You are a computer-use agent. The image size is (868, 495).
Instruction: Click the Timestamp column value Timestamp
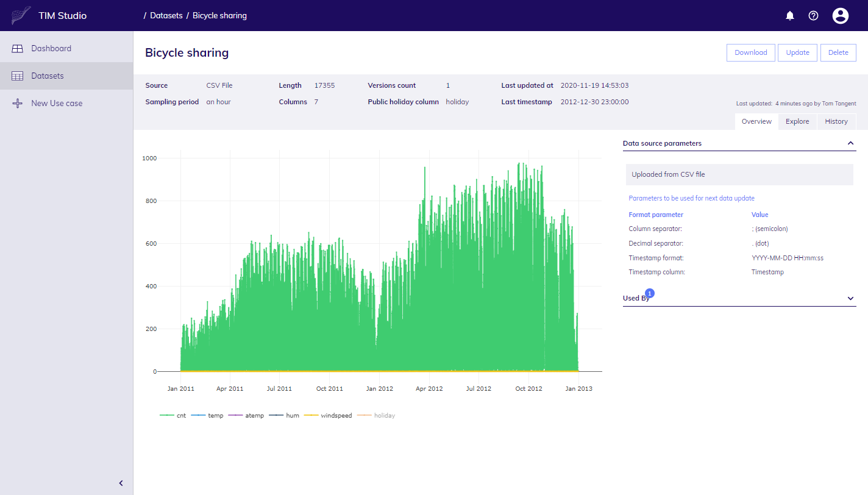coord(767,272)
